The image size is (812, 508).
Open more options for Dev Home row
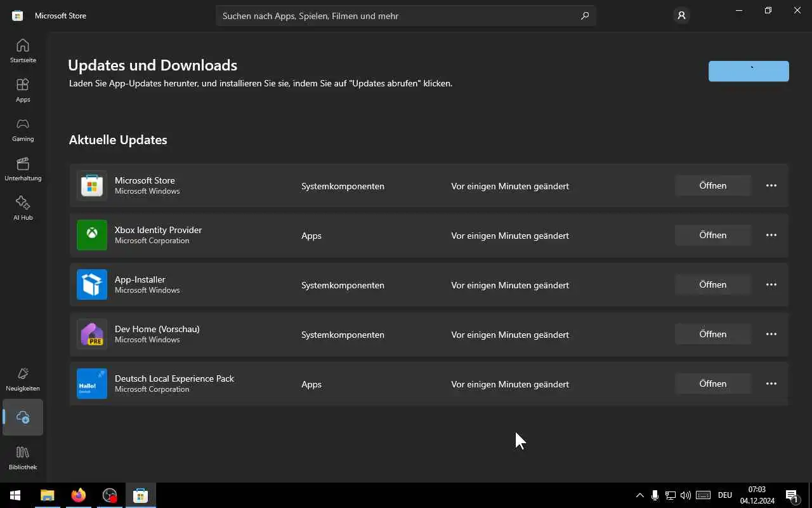click(771, 334)
